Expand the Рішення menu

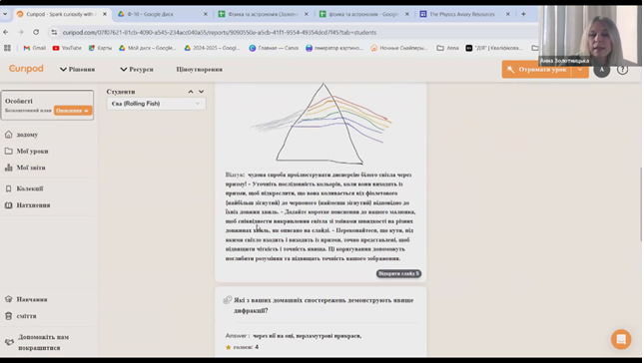[x=77, y=70]
